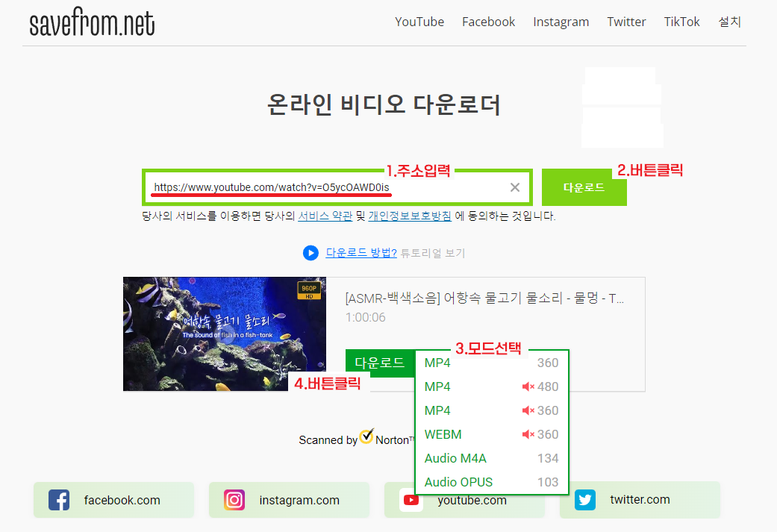This screenshot has width=777, height=532.
Task: Open the Instagram nav item
Action: 561,22
